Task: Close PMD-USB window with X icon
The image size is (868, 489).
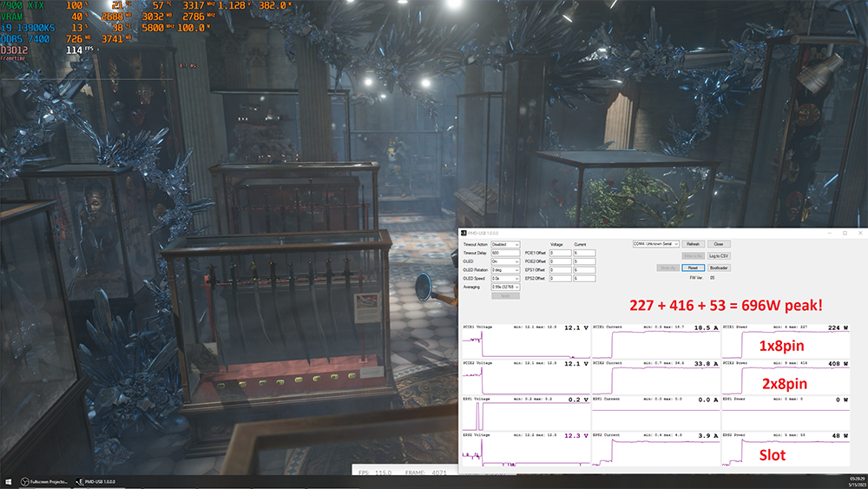Action: pyautogui.click(x=859, y=233)
